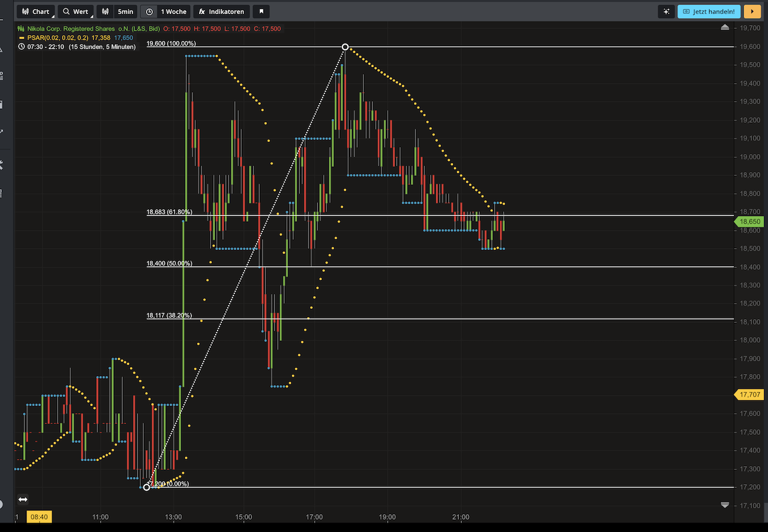
Task: Click the Nikola Corp. Registered Shares legend
Action: pos(93,29)
